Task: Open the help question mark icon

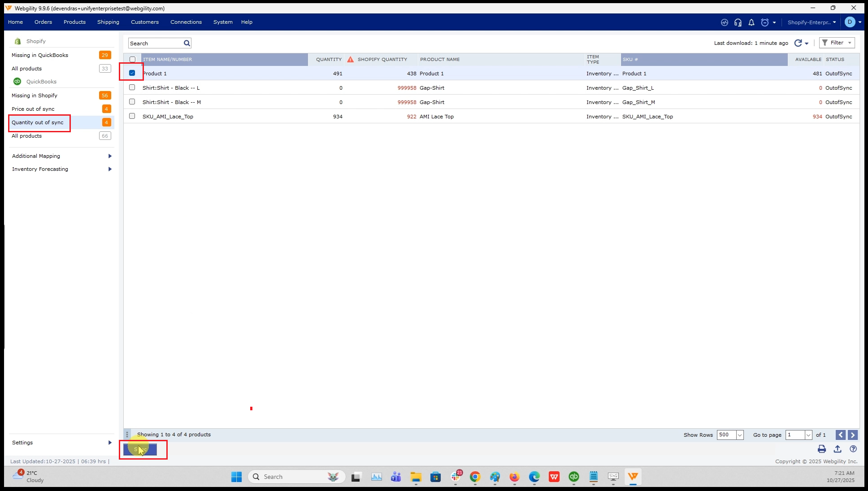Action: click(x=853, y=449)
